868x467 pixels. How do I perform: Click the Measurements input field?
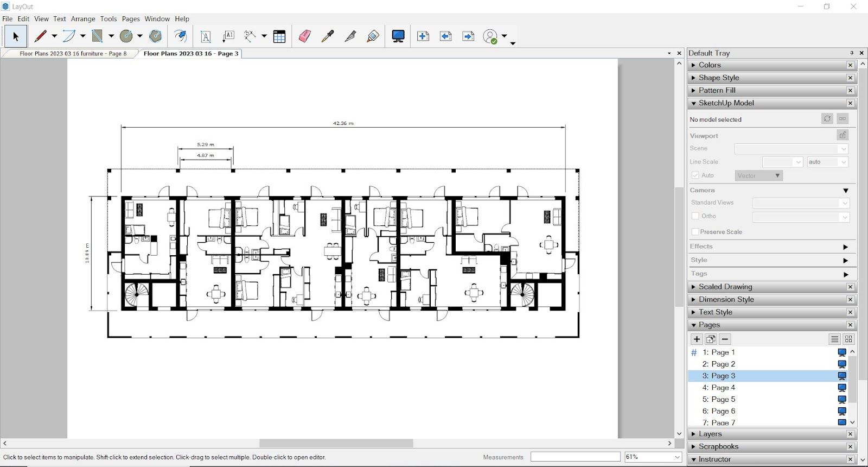click(575, 457)
